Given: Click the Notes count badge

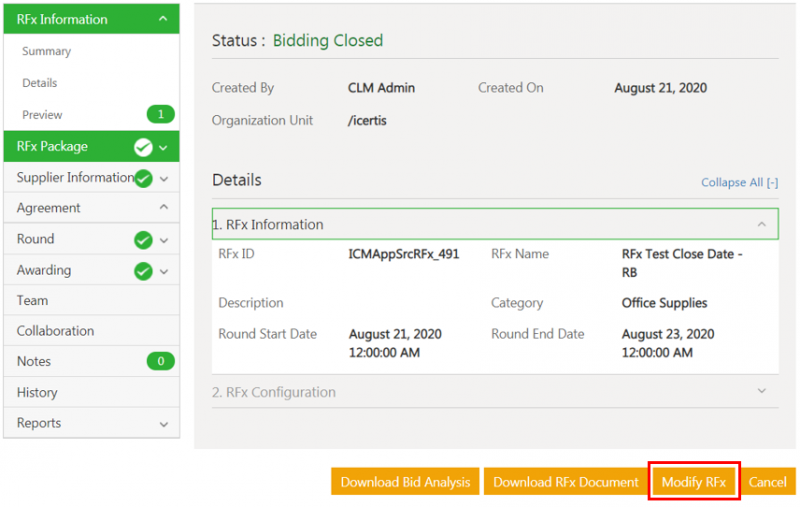Looking at the screenshot, I should pyautogui.click(x=160, y=362).
